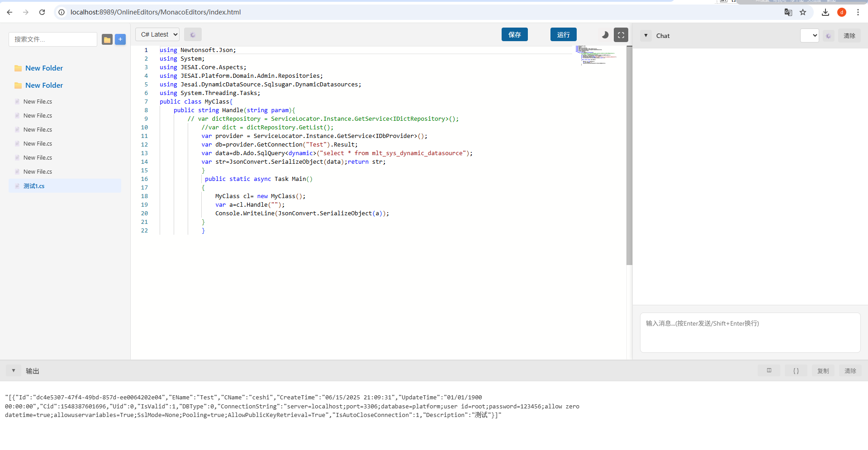This screenshot has width=868, height=450.
Task: Click the 运行 run button
Action: pos(563,34)
